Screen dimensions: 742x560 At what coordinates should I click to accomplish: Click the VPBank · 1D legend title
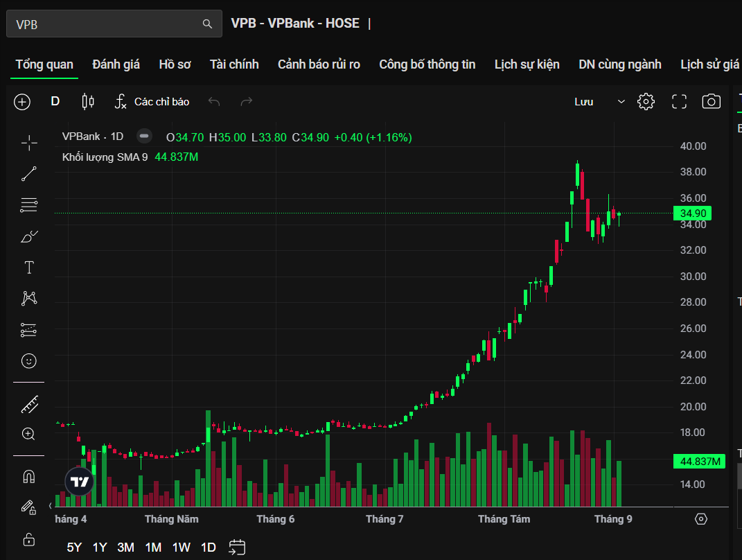pyautogui.click(x=93, y=137)
